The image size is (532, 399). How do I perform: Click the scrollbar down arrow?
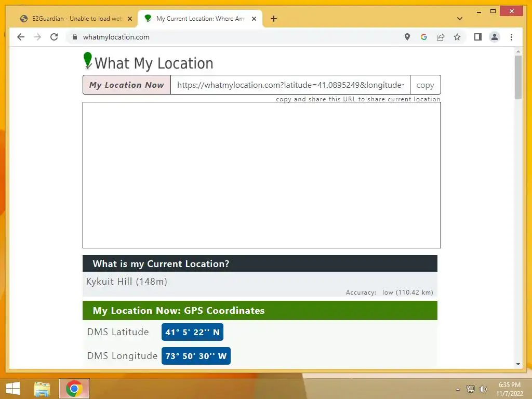click(518, 364)
